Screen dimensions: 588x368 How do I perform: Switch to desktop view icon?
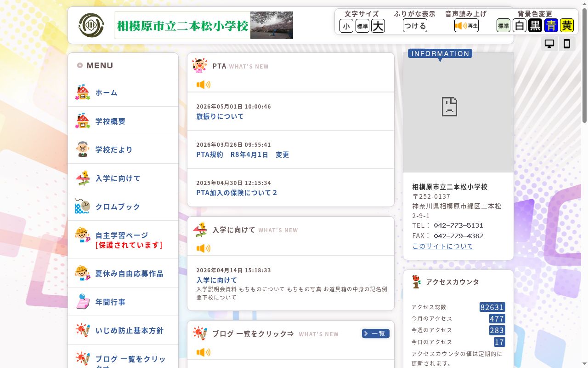(549, 44)
